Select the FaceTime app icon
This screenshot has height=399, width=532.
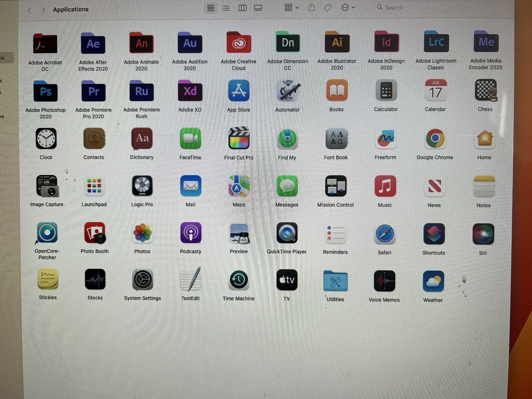pyautogui.click(x=190, y=138)
